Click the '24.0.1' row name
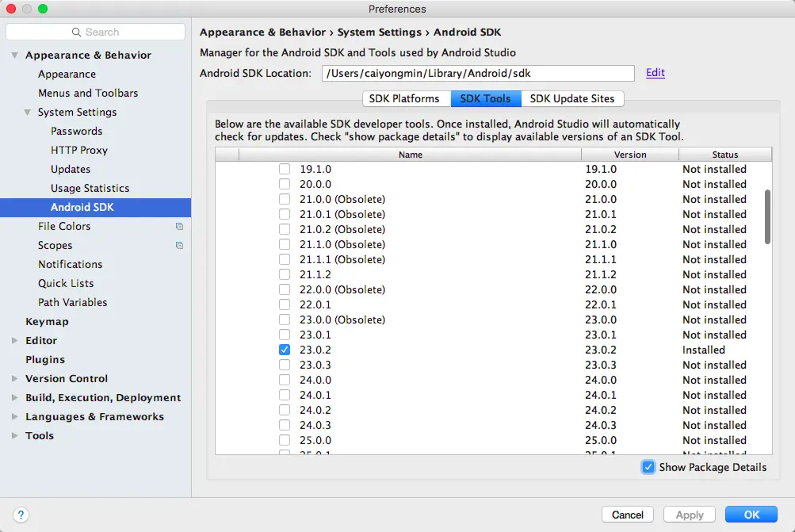Image resolution: width=795 pixels, height=532 pixels. pyautogui.click(x=315, y=395)
